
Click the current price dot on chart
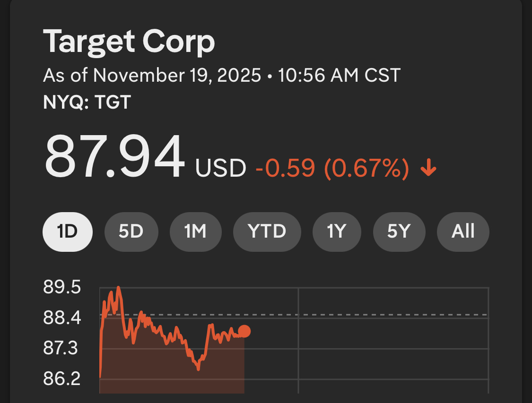point(244,331)
